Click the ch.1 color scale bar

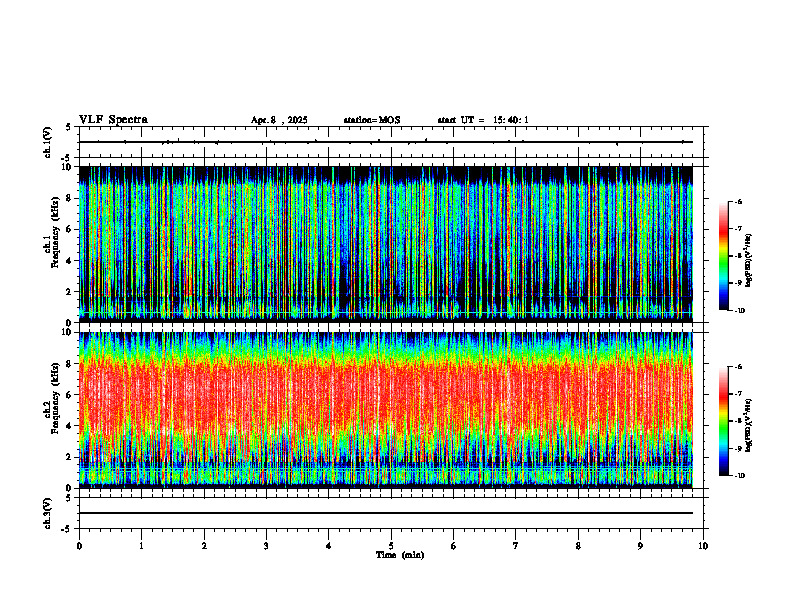tap(724, 256)
